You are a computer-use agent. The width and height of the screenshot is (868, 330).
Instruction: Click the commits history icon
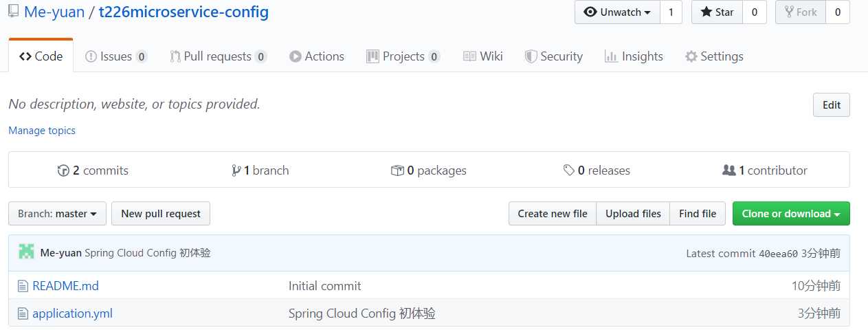(63, 170)
